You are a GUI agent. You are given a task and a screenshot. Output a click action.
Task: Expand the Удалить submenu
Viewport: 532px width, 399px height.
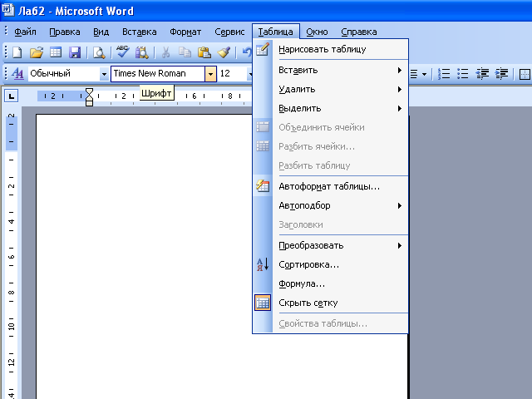330,89
